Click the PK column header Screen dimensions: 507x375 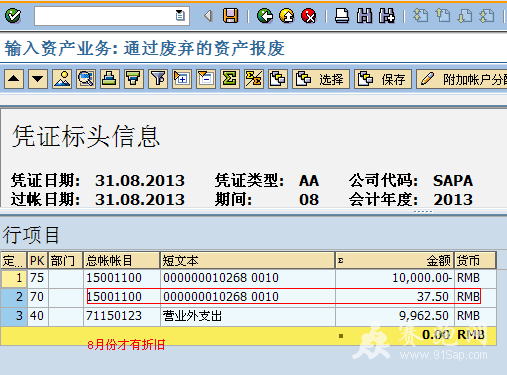pyautogui.click(x=37, y=260)
